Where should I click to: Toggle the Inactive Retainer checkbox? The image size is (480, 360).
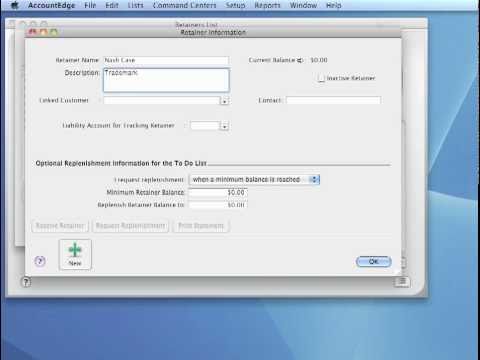(x=321, y=78)
